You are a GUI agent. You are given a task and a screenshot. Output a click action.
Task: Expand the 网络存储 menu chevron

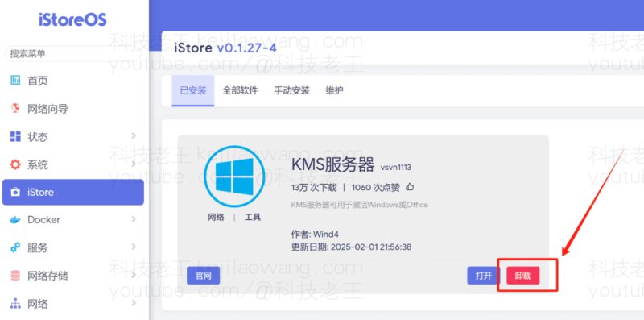pos(134,275)
